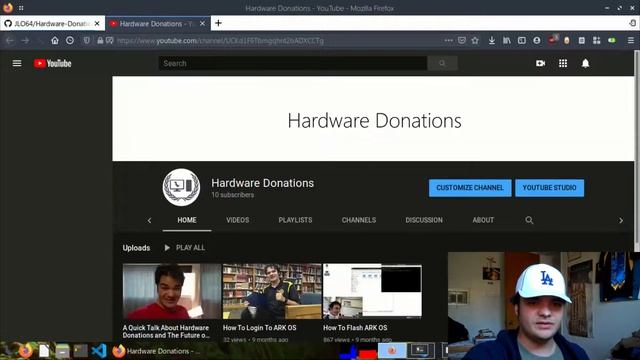Open Firefox library icon

[x=507, y=40]
